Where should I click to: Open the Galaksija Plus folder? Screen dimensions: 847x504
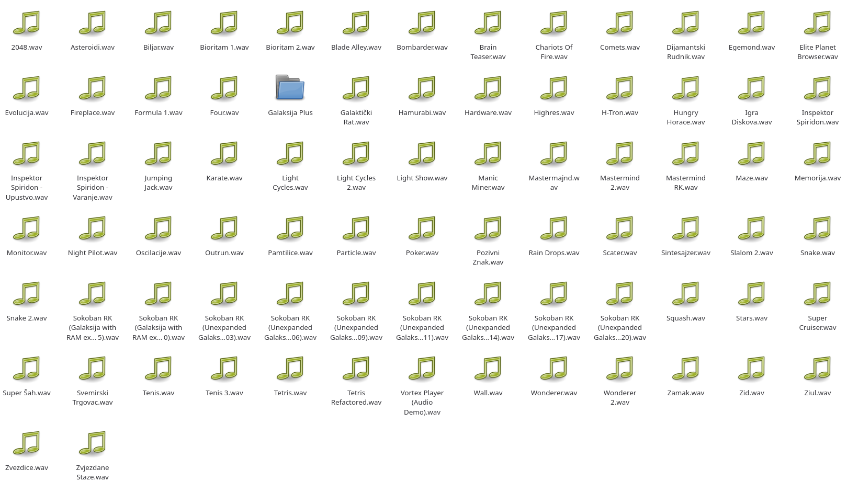[x=290, y=88]
